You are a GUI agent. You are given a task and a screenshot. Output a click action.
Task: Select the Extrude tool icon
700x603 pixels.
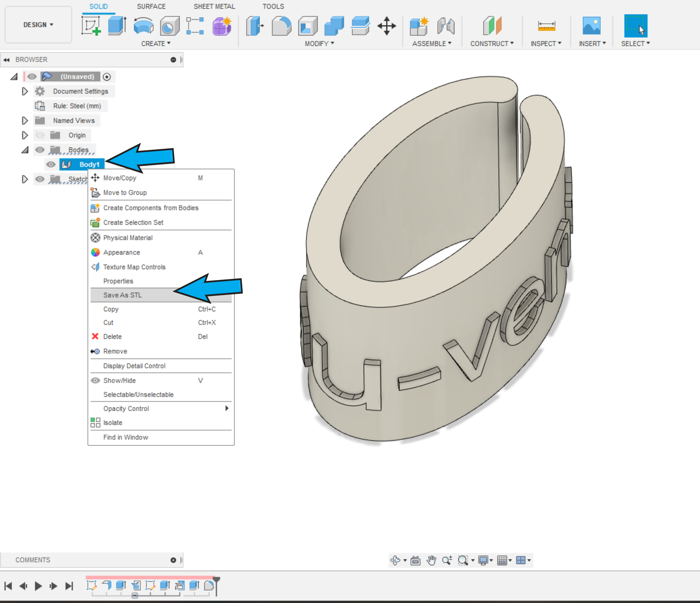[117, 26]
